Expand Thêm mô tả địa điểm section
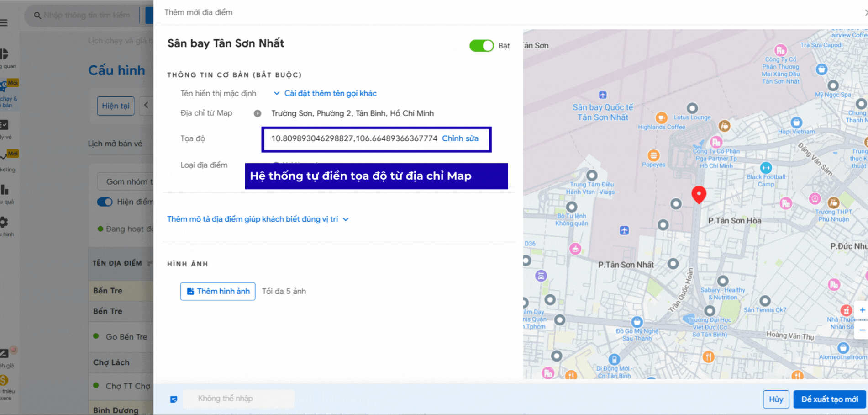This screenshot has width=868, height=415. tap(258, 219)
